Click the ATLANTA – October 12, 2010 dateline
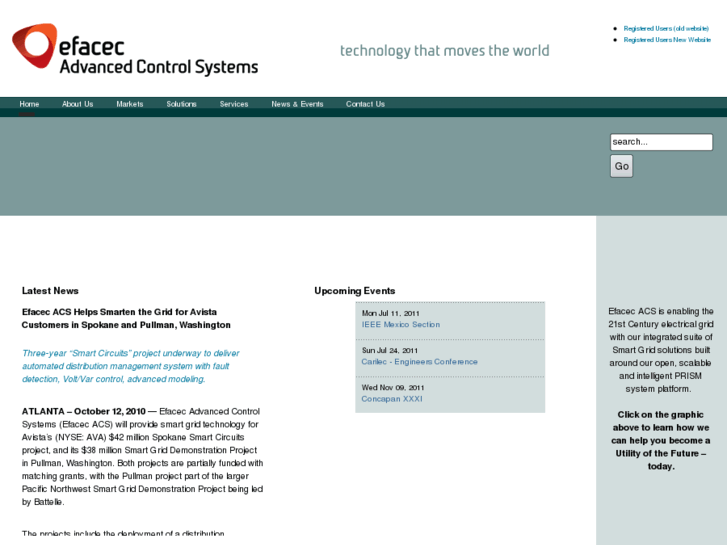This screenshot has height=545, width=727. coord(83,411)
